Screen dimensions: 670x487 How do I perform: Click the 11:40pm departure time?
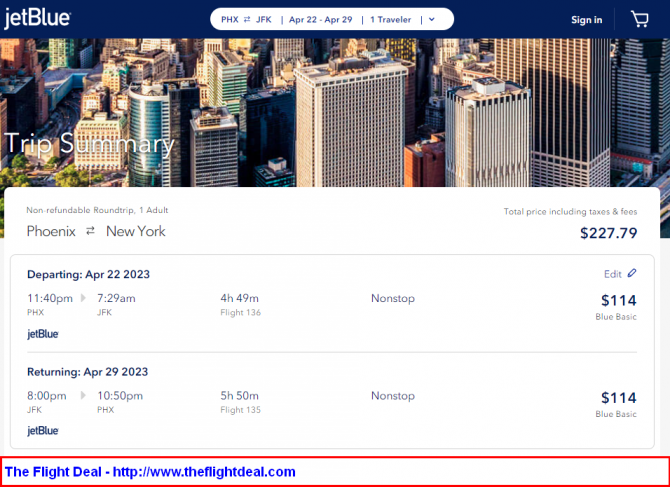(x=50, y=298)
